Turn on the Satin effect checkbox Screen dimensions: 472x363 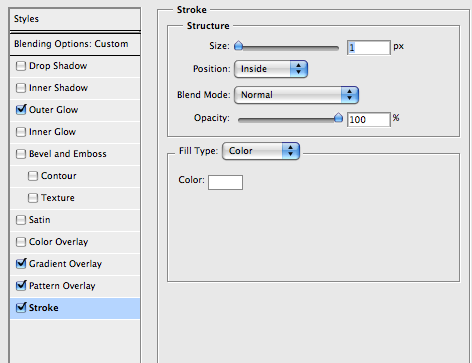click(21, 220)
